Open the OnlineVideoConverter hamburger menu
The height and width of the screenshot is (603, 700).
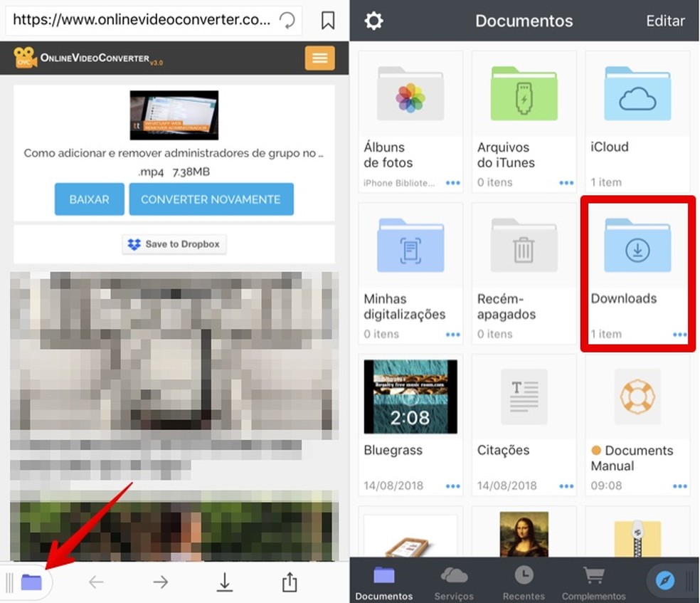319,58
